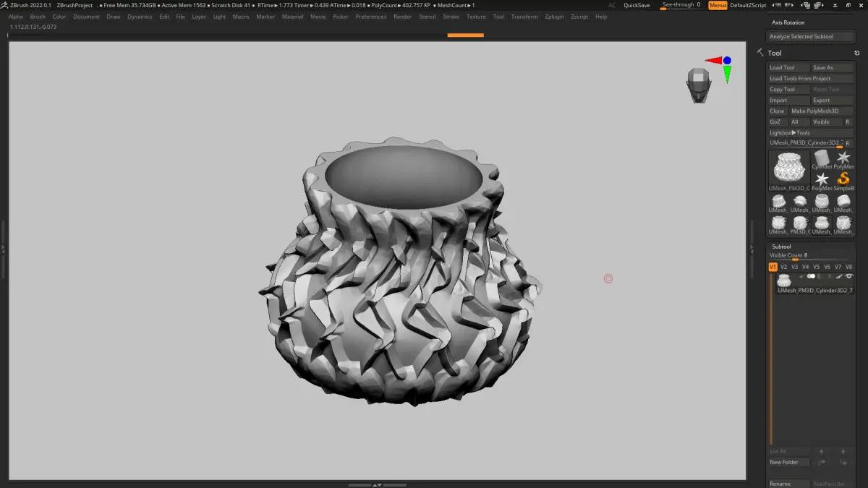Screen dimensions: 868x488
Task: Open the Stroke menu
Action: (x=451, y=17)
